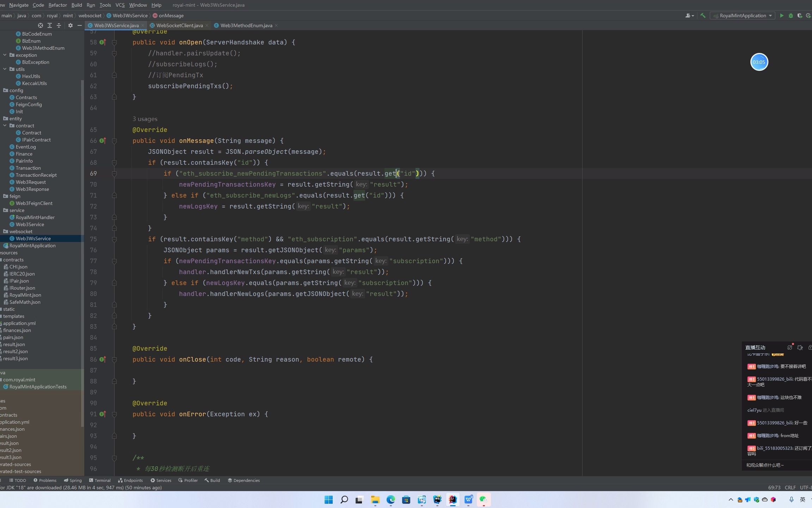Build project with the green hammer icon
This screenshot has height=508, width=812.
pyautogui.click(x=703, y=16)
